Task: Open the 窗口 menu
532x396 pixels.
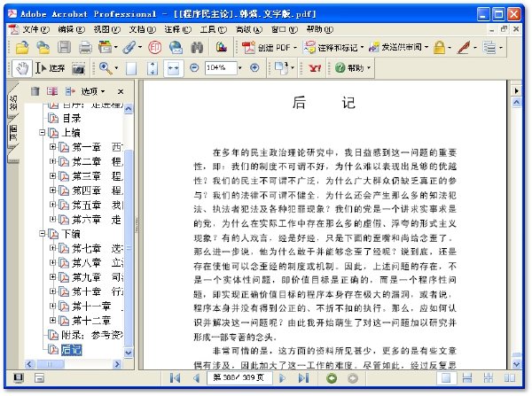Action: (x=285, y=30)
